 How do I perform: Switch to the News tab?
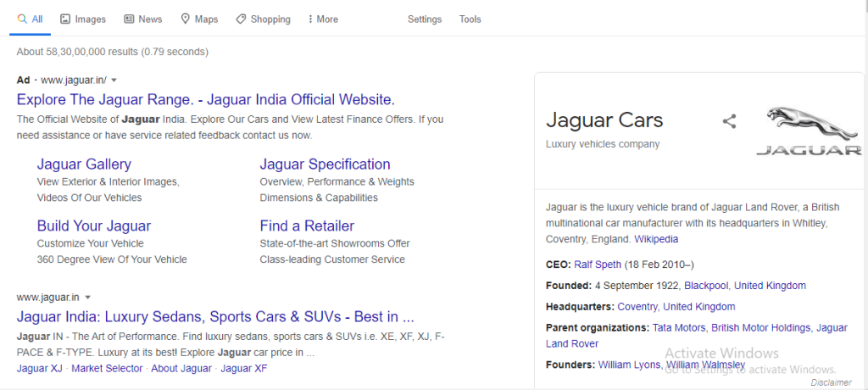(x=142, y=19)
